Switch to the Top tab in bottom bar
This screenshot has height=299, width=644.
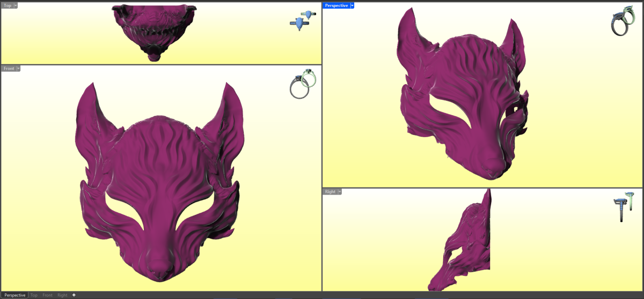point(34,295)
